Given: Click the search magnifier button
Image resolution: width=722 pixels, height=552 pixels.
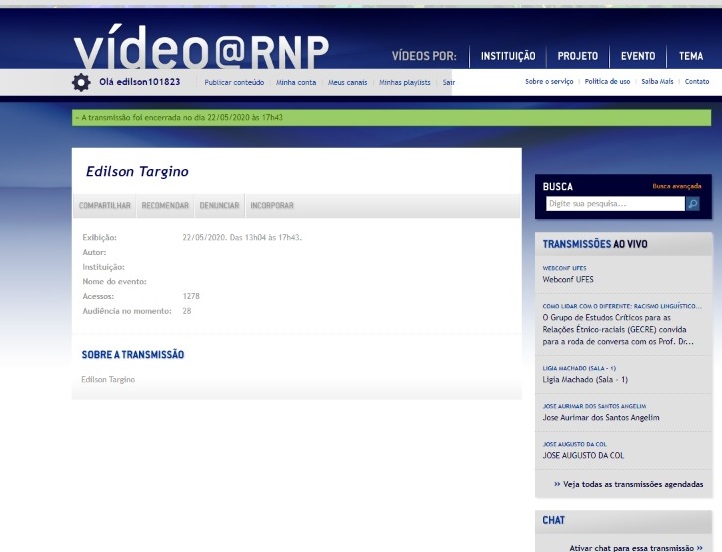Looking at the screenshot, I should [x=692, y=204].
